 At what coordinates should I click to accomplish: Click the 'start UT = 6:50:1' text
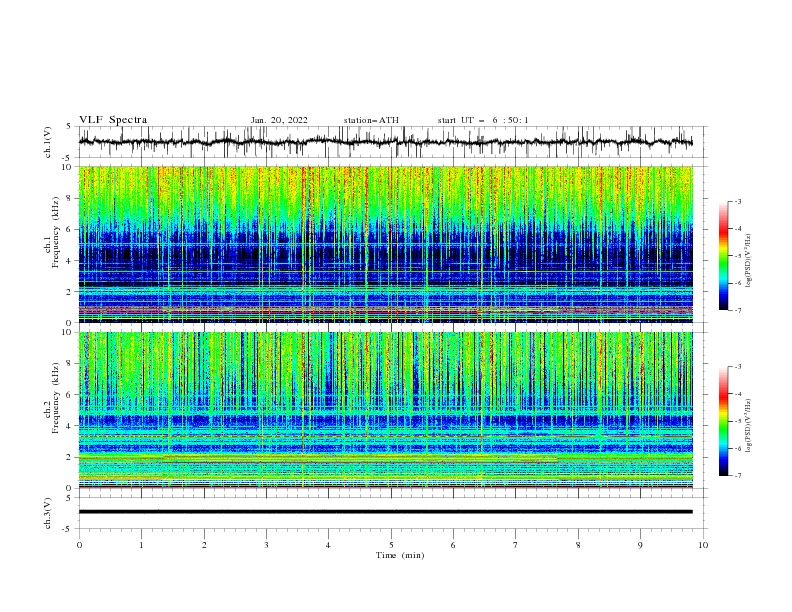click(483, 120)
